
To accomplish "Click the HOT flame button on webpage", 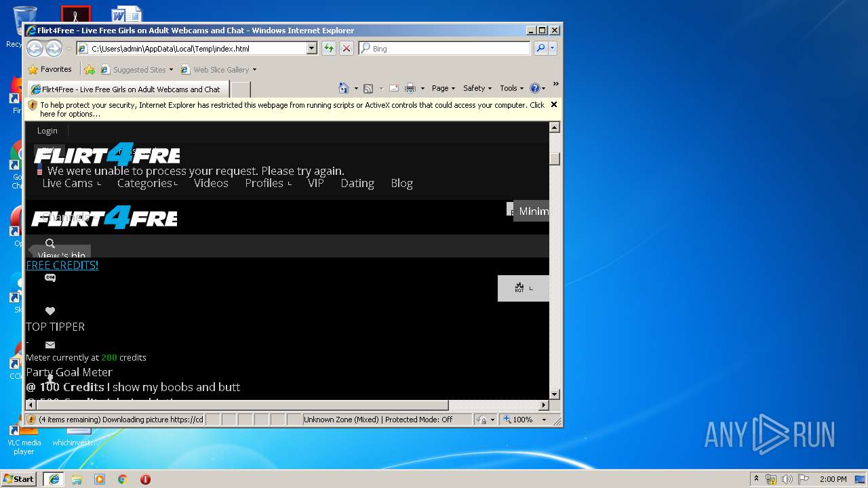I will (523, 288).
